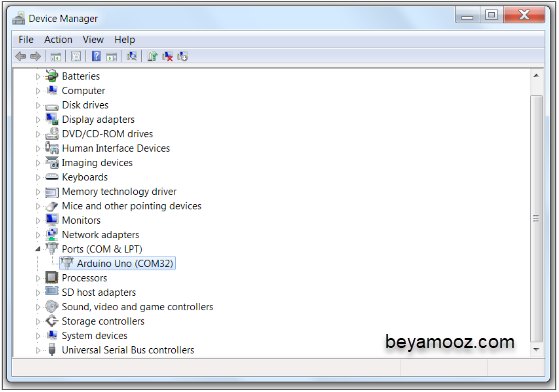The width and height of the screenshot is (559, 392).
Task: Click the DVD/CD-ROM drives icon
Action: click(x=52, y=133)
